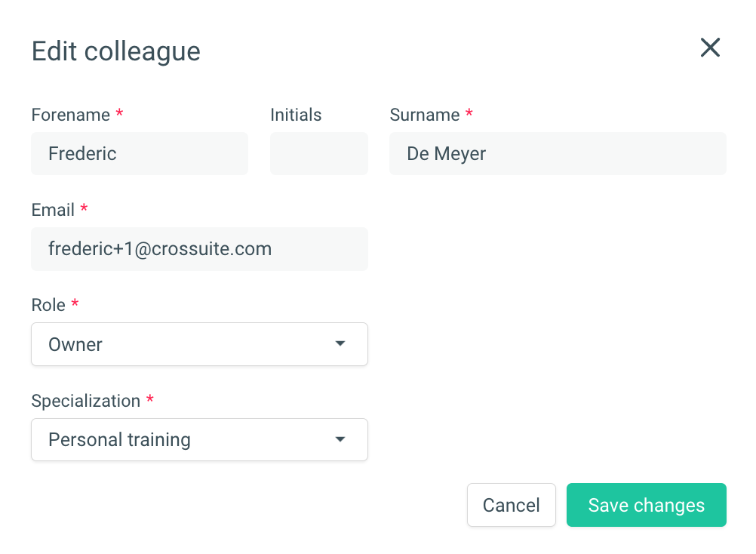This screenshot has width=756, height=554.
Task: Close the Edit colleague dialog with X
Action: [x=710, y=48]
